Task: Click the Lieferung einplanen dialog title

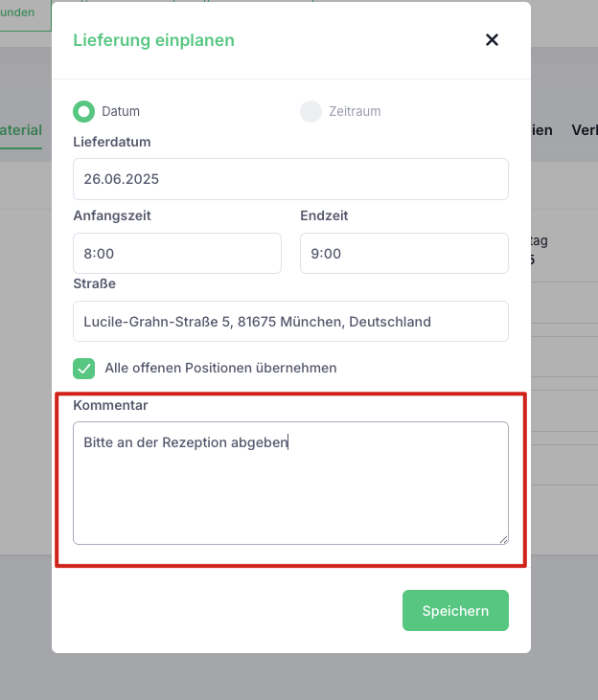Action: pyautogui.click(x=153, y=40)
